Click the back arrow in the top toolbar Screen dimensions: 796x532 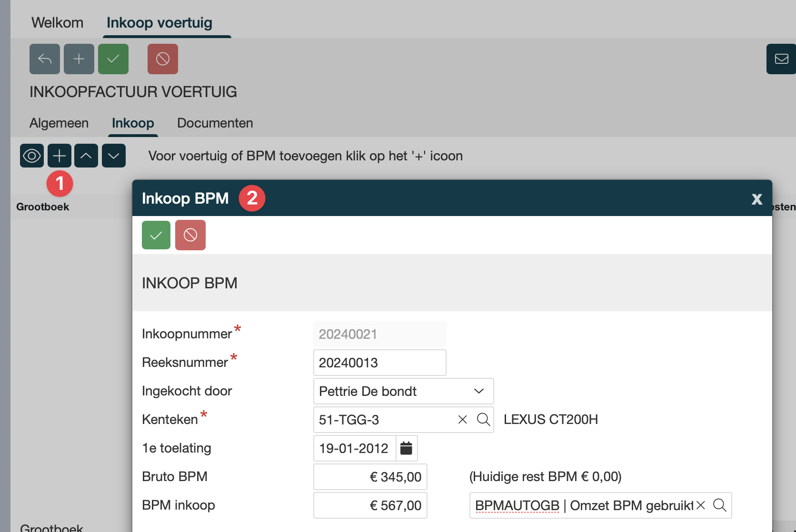coord(45,59)
